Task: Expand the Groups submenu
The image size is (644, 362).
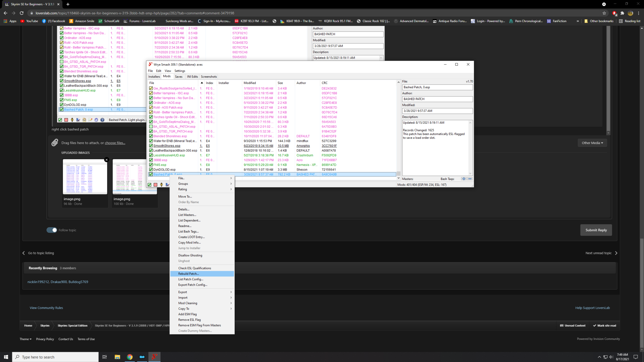Action: (x=202, y=184)
